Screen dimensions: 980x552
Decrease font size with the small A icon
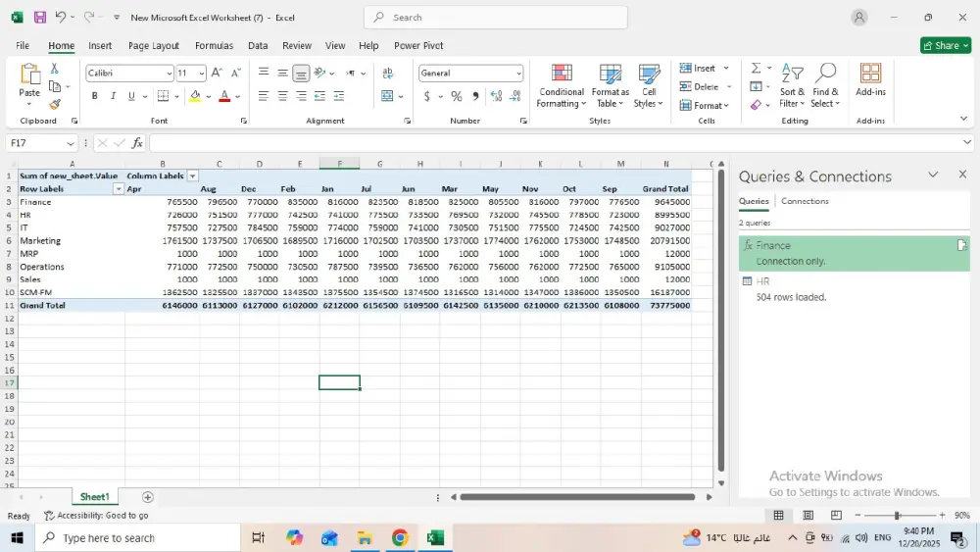[x=235, y=74]
